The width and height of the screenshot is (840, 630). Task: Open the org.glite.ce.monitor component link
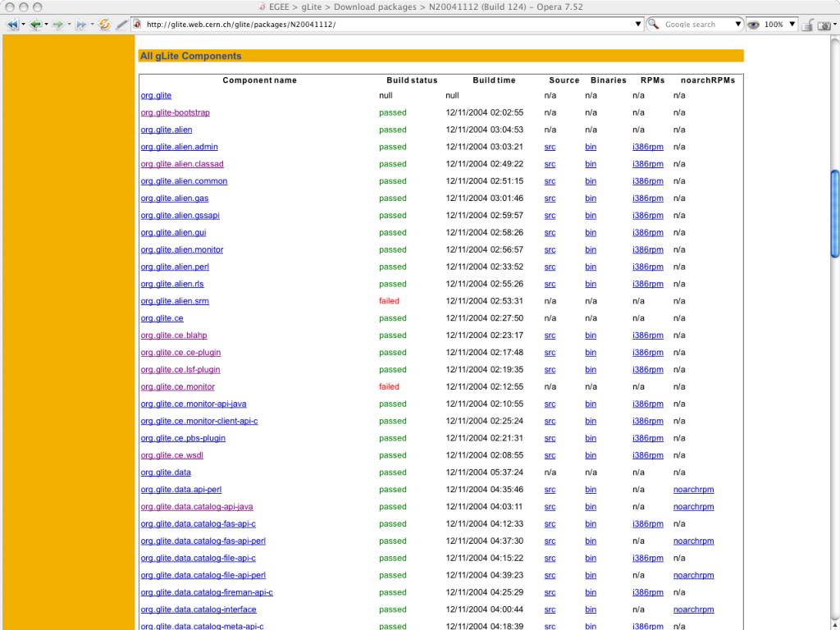tap(177, 387)
